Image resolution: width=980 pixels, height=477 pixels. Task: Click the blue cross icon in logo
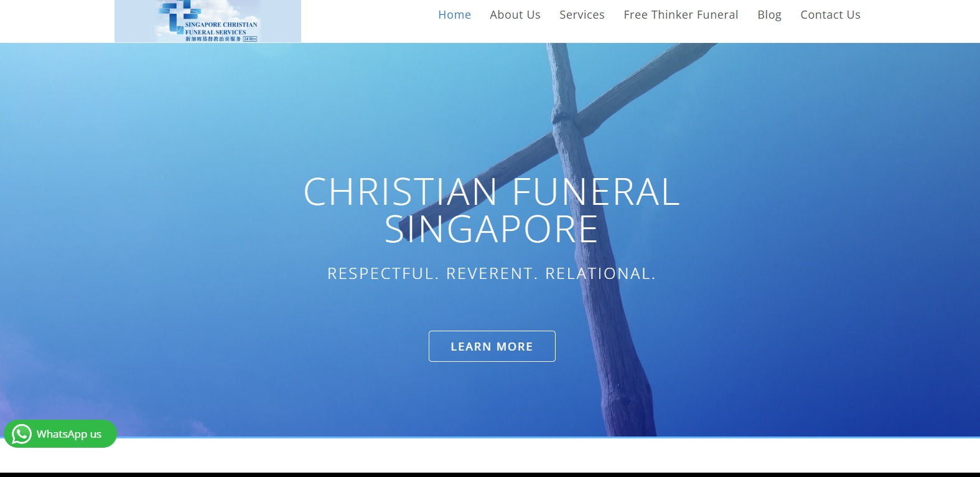179,14
